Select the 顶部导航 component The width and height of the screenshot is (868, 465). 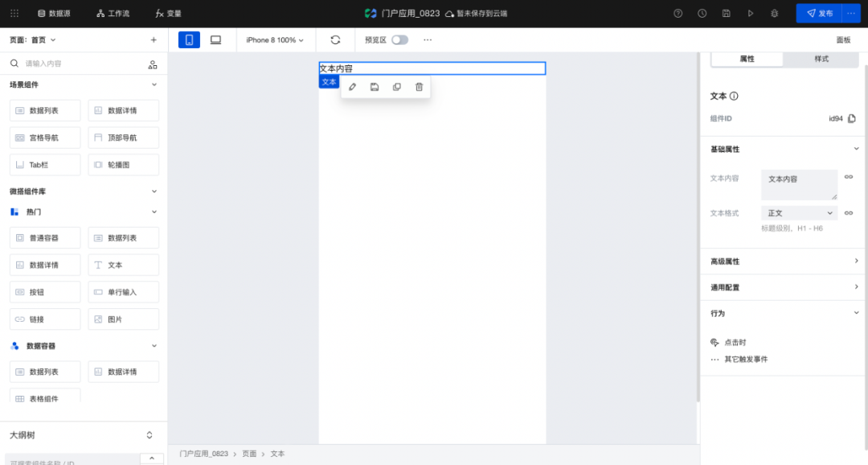click(124, 138)
